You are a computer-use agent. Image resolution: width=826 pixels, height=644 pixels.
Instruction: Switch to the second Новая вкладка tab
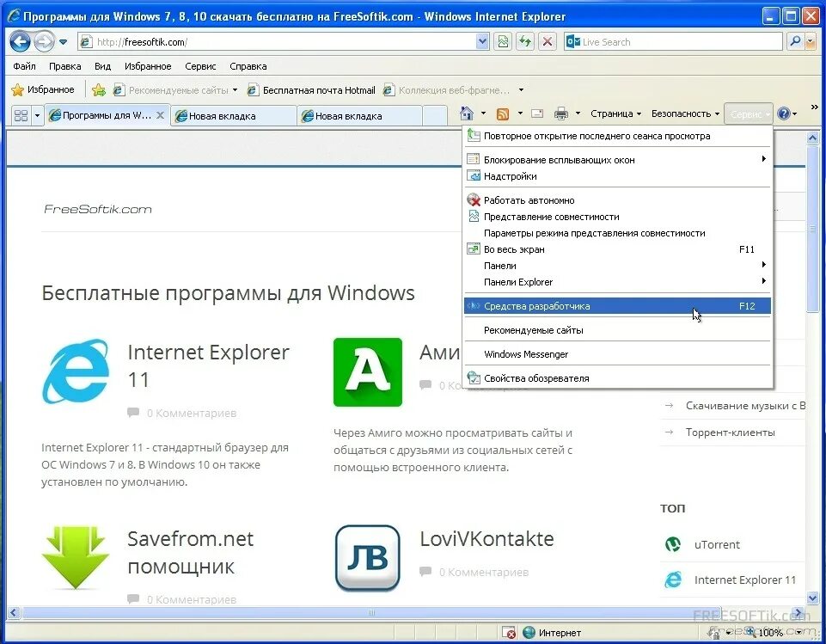pos(360,116)
